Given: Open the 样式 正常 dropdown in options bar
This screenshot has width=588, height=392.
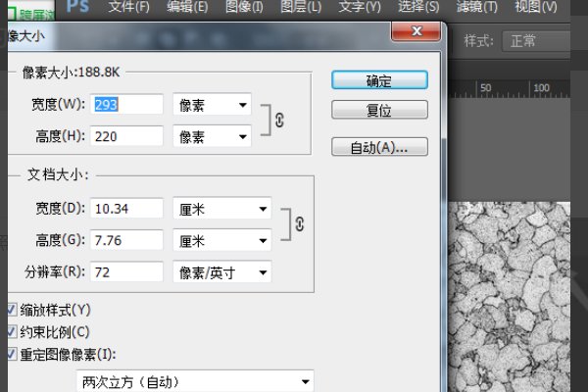Looking at the screenshot, I should click(x=536, y=41).
